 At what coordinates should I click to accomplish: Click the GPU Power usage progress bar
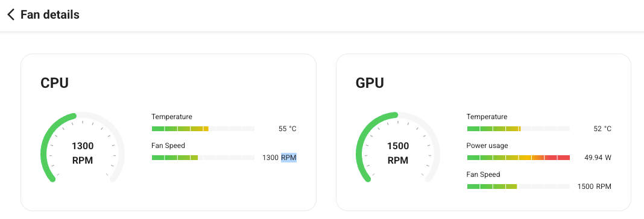click(x=519, y=158)
